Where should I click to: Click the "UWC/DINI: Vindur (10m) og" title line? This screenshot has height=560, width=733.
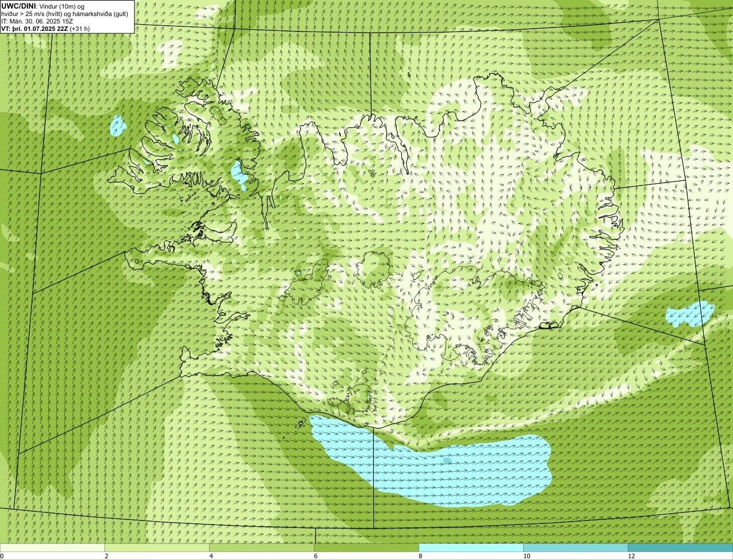click(x=43, y=6)
